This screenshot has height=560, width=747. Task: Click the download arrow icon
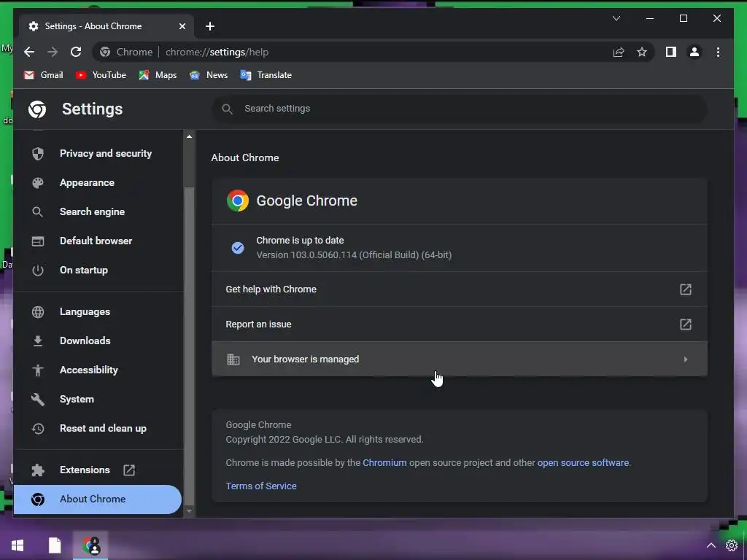pyautogui.click(x=38, y=341)
